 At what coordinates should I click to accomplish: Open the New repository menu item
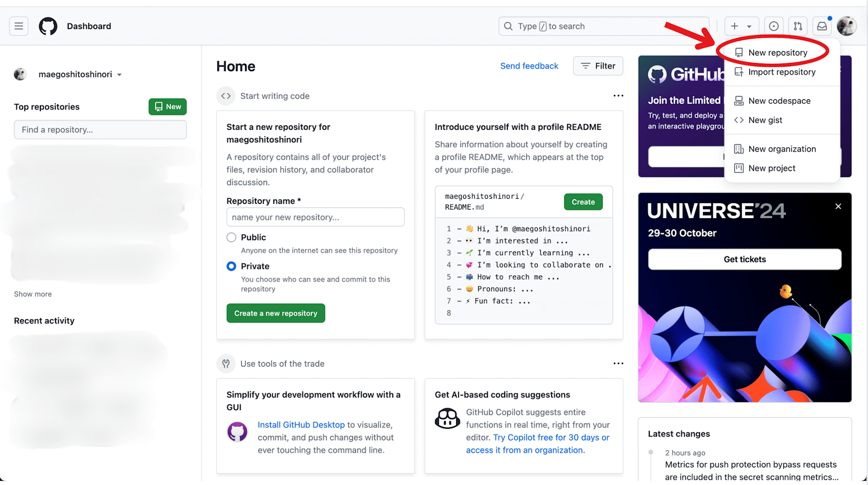pyautogui.click(x=777, y=52)
